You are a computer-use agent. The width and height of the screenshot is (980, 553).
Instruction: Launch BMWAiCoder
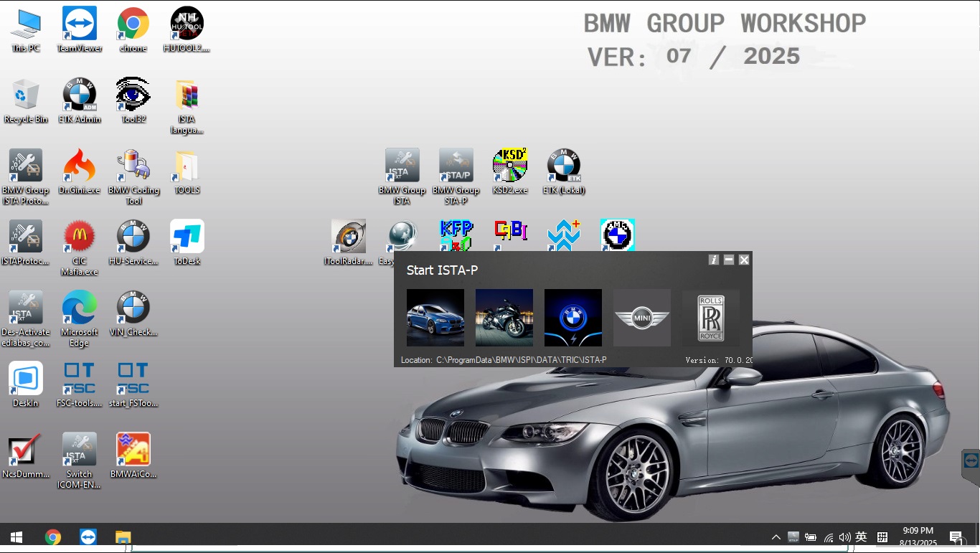click(133, 448)
